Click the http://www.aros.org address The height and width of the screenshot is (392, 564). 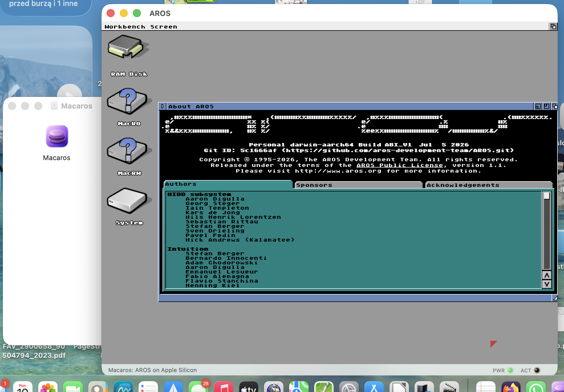click(x=338, y=171)
